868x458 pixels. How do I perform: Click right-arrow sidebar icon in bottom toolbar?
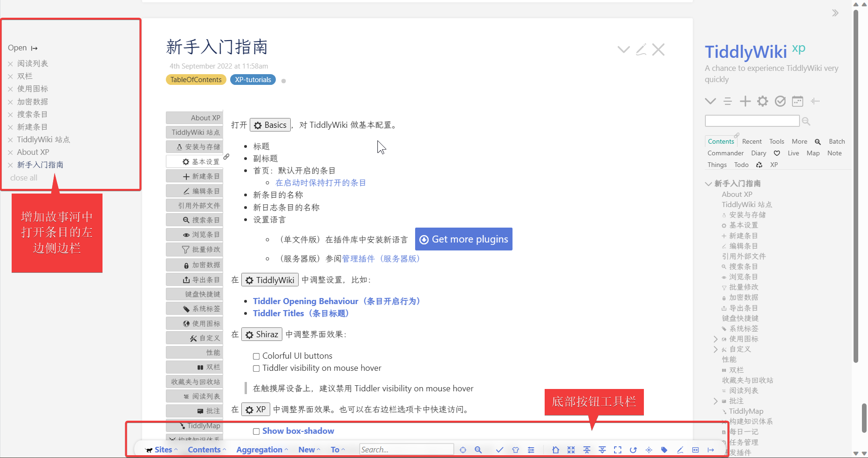pos(711,450)
